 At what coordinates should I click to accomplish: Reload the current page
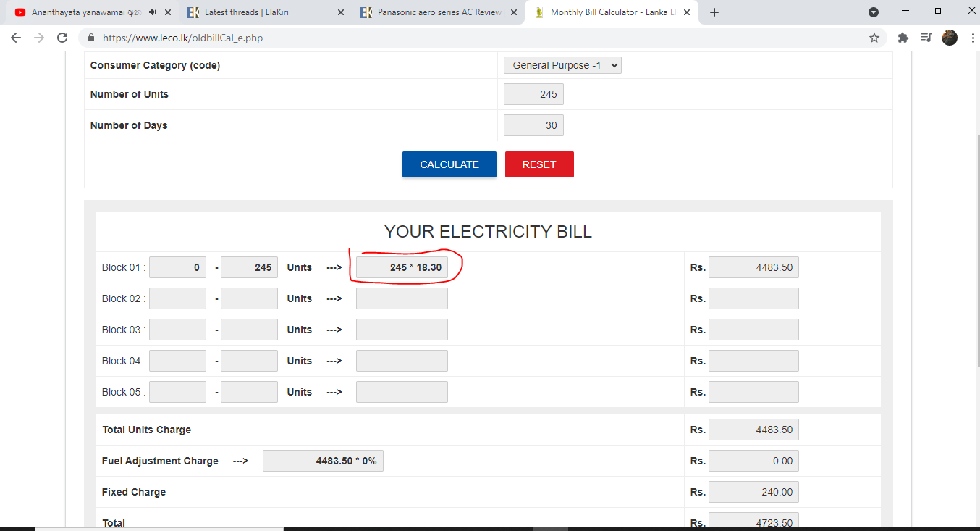pyautogui.click(x=62, y=38)
